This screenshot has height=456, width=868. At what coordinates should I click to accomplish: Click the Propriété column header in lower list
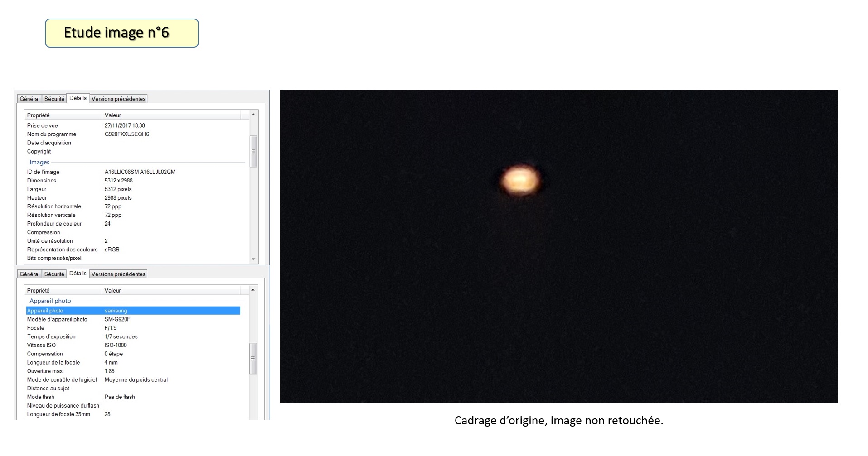click(x=63, y=290)
